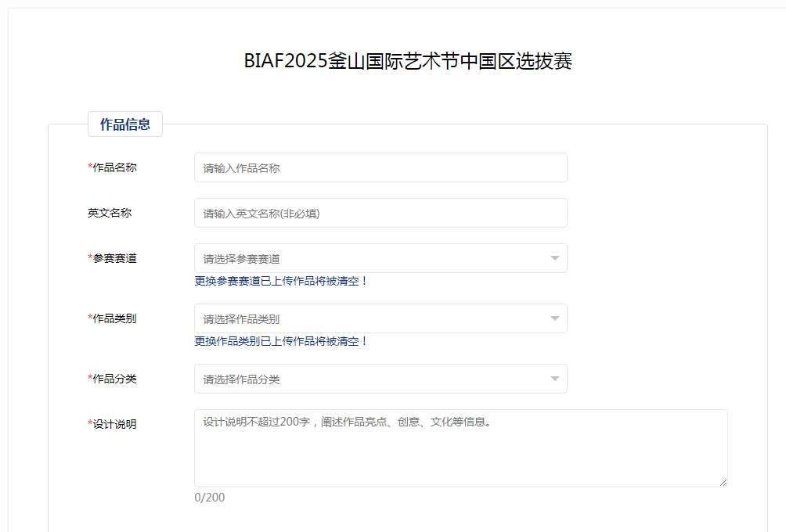
Task: Click the red asterisk beside 作品分类
Action: coord(88,379)
